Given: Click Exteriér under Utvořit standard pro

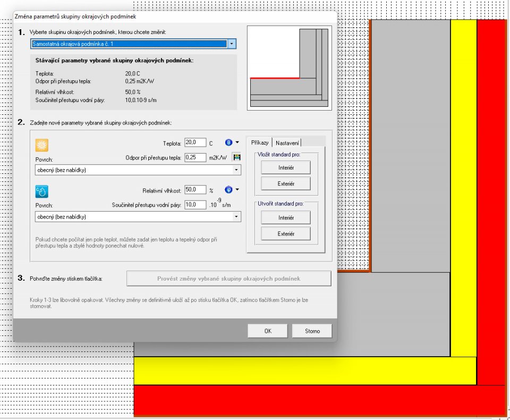Looking at the screenshot, I should 286,234.
